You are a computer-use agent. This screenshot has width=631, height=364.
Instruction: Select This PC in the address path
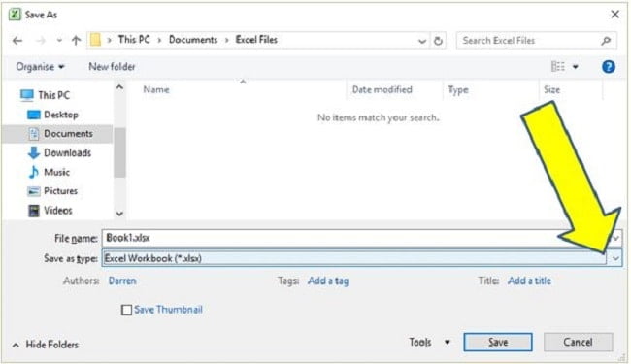(x=134, y=40)
